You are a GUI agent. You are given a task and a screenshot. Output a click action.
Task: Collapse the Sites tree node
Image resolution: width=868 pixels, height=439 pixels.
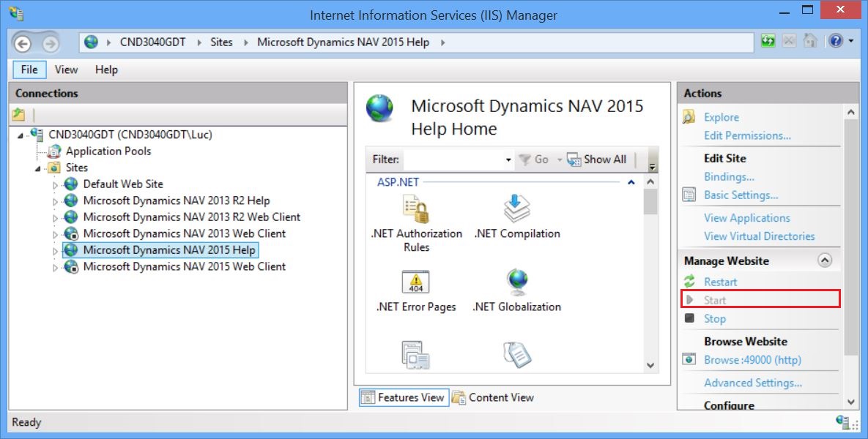37,168
